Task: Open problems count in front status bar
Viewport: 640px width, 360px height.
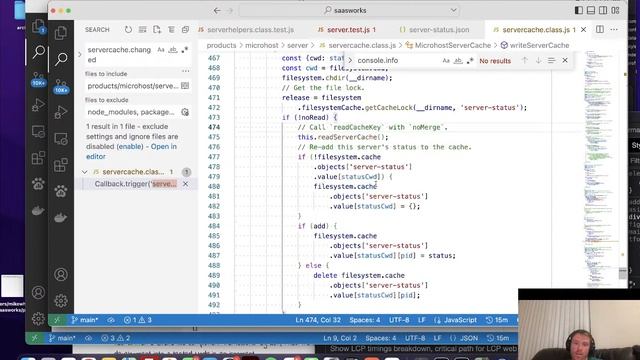Action: click(x=138, y=320)
